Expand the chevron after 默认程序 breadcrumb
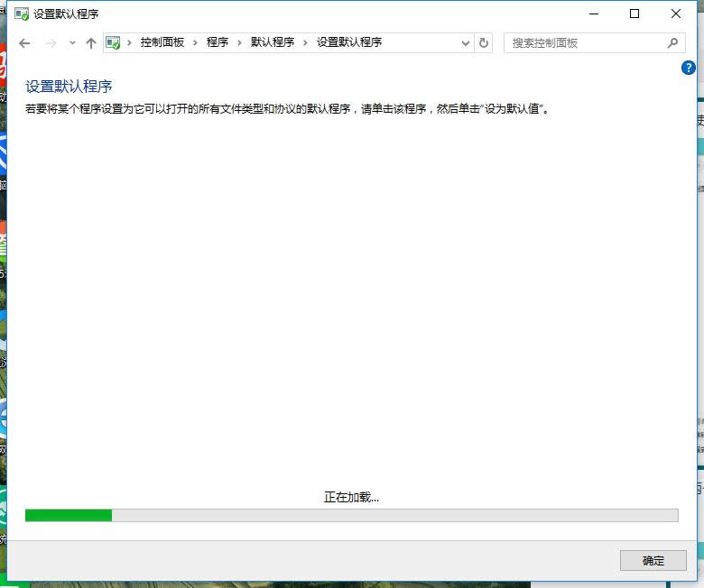 pyautogui.click(x=305, y=42)
